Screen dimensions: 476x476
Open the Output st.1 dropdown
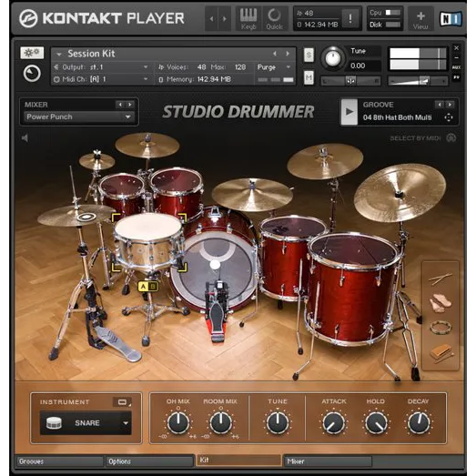click(101, 67)
